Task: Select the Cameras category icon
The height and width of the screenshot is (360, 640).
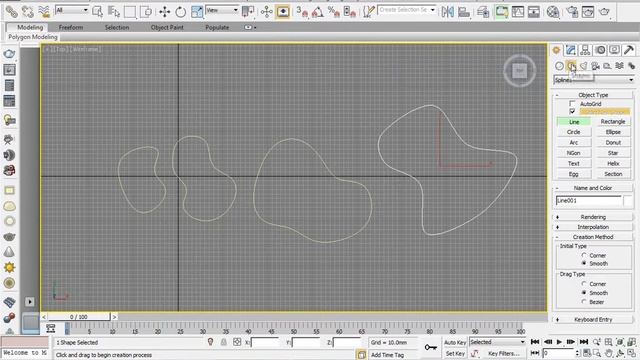Action: [x=596, y=66]
